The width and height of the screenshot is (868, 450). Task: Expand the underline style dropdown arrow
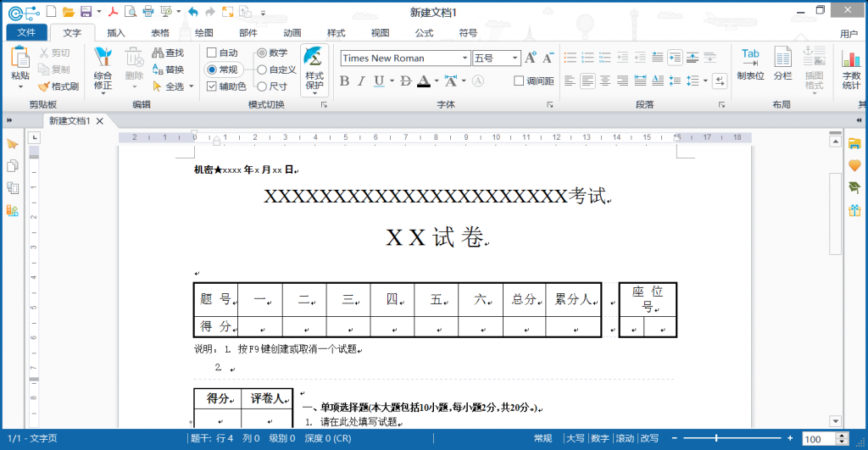click(x=392, y=81)
